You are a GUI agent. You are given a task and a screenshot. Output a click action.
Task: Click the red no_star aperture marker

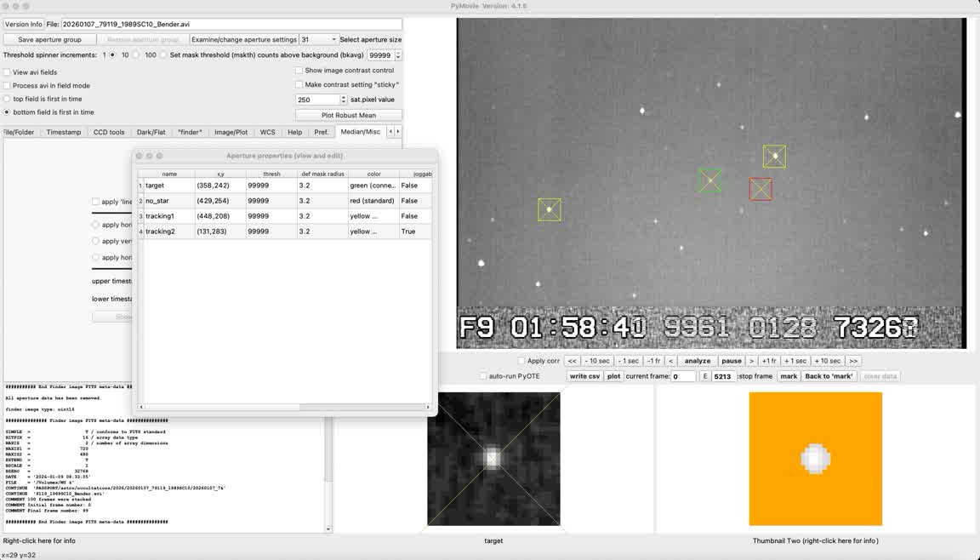(761, 189)
